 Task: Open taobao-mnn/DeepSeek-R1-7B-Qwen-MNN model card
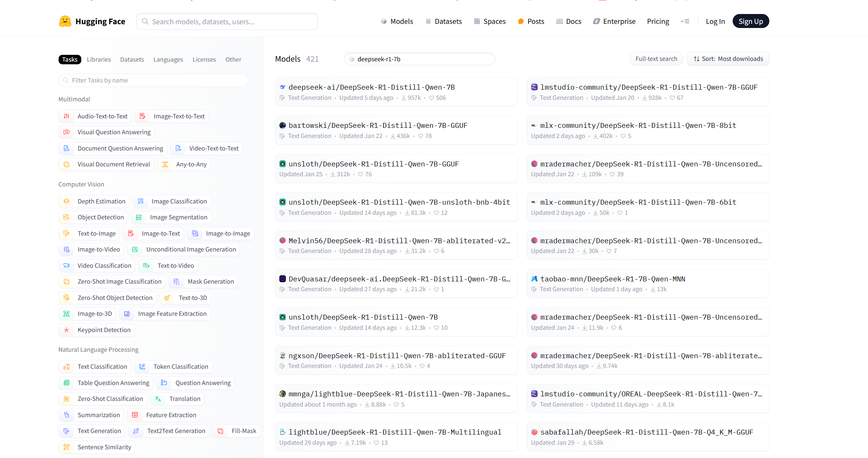[x=648, y=284]
